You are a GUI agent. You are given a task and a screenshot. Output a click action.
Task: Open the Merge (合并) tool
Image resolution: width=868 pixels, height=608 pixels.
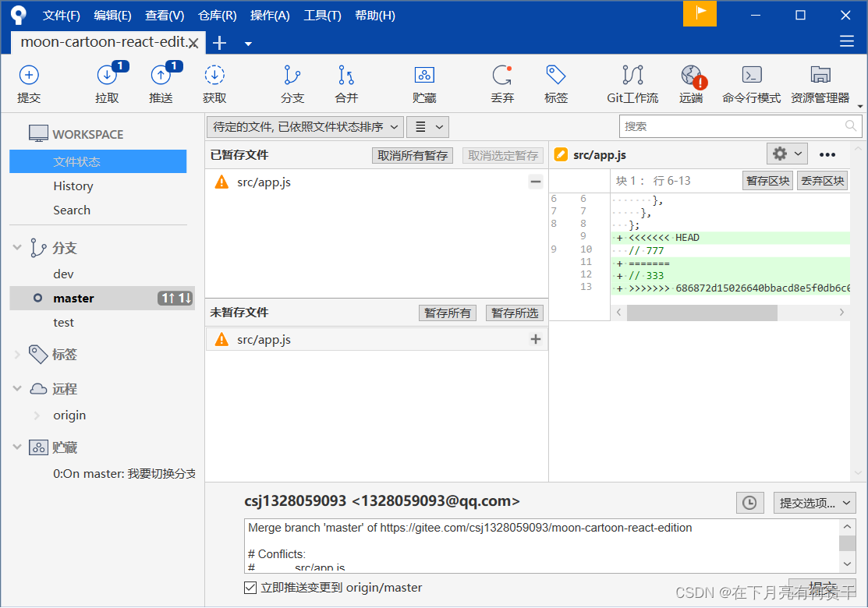click(x=346, y=84)
